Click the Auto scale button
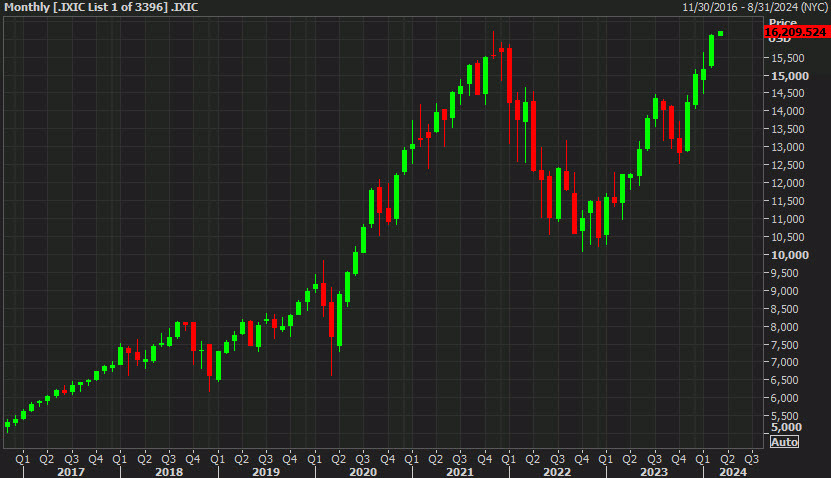This screenshot has width=831, height=478. coord(784,442)
